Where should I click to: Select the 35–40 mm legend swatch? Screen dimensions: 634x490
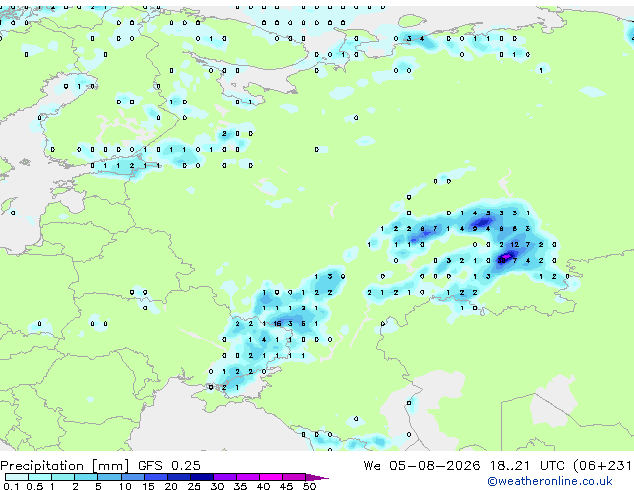coord(247,477)
